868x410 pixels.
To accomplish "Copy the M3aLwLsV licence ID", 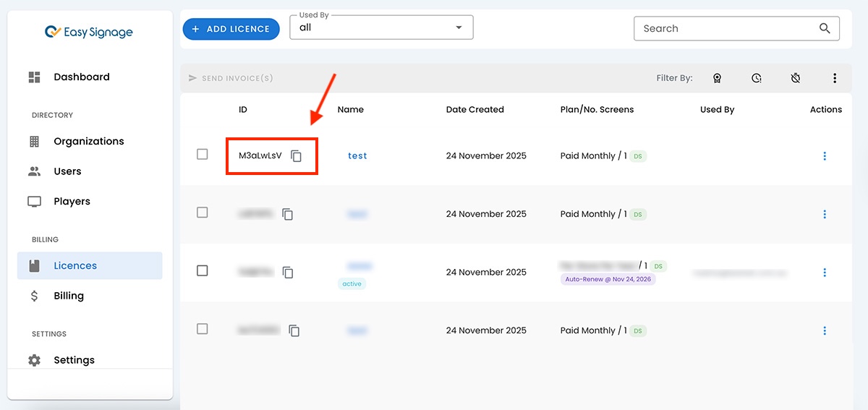I will coord(296,156).
